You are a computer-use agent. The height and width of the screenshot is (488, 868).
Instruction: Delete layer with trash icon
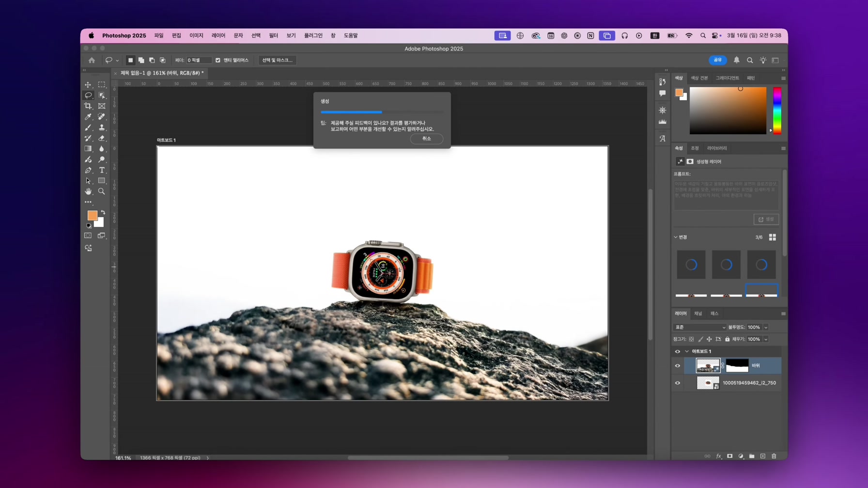pos(774,456)
